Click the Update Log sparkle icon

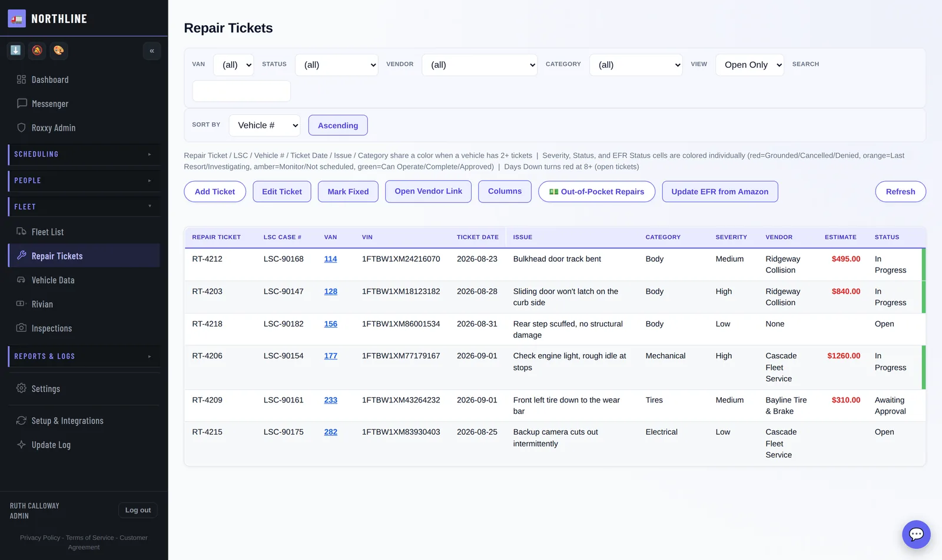coord(21,445)
